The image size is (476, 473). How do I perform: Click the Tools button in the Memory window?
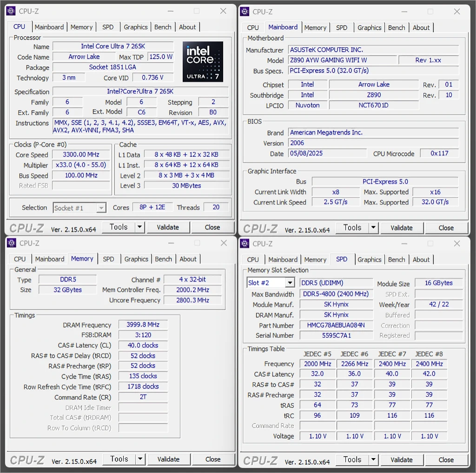click(119, 459)
